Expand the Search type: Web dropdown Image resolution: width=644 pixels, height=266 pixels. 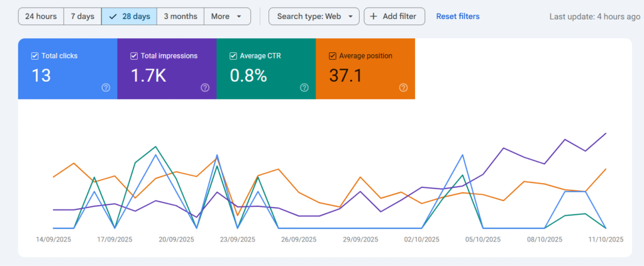coord(314,16)
